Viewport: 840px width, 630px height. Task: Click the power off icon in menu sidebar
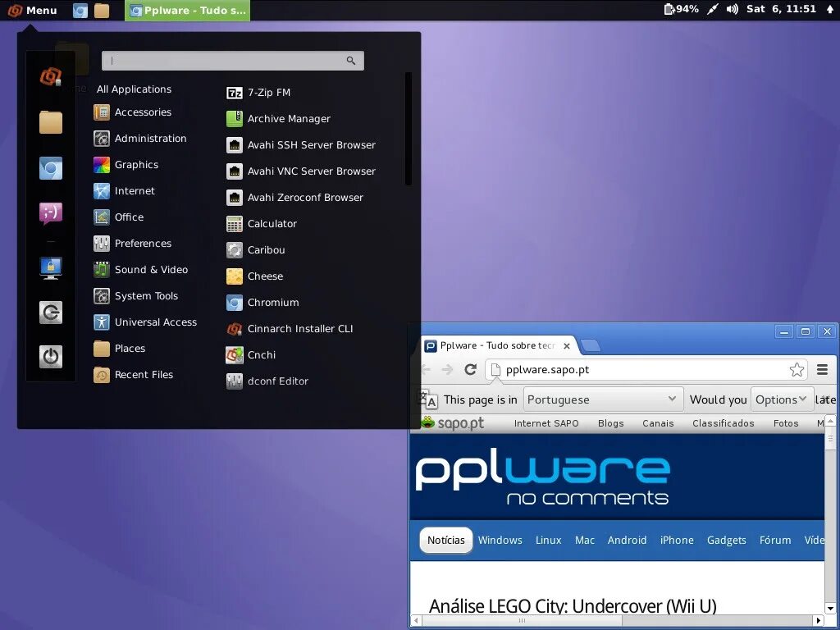[x=51, y=357]
